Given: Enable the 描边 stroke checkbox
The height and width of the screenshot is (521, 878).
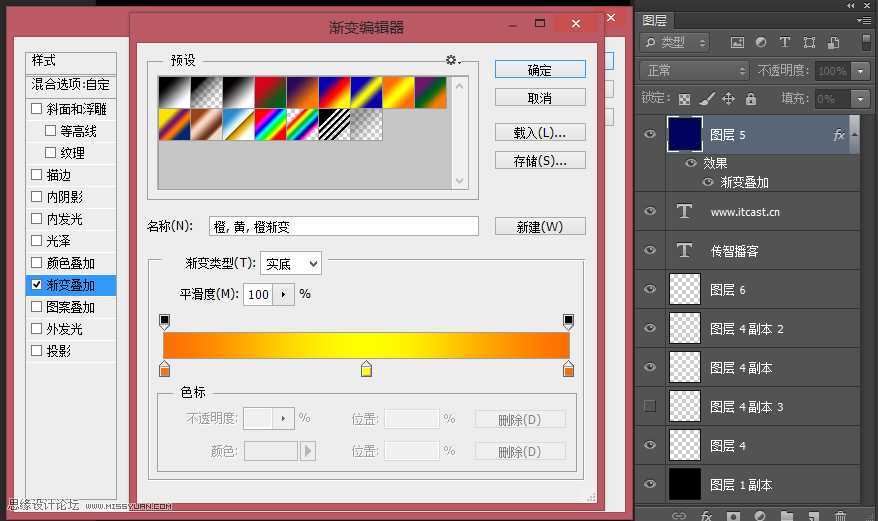Looking at the screenshot, I should [37, 175].
